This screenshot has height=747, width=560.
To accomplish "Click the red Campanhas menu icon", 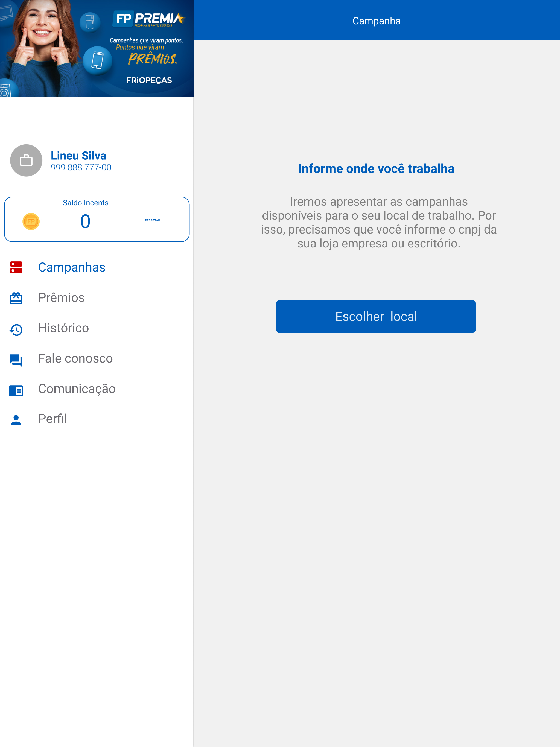I will click(16, 267).
